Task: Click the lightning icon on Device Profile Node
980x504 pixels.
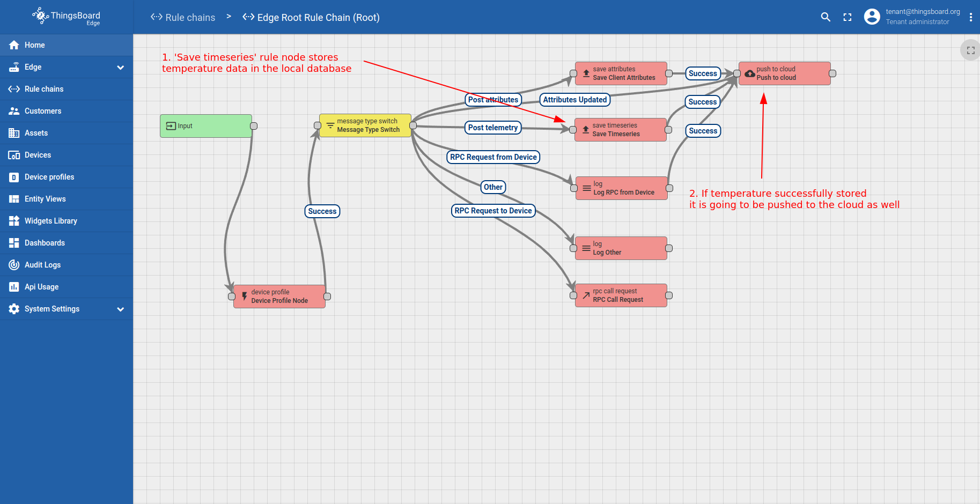Action: (245, 296)
